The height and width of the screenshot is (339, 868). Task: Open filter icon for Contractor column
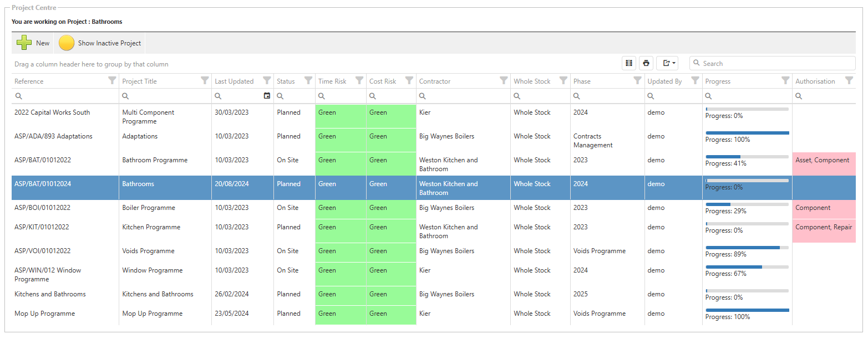[503, 80]
